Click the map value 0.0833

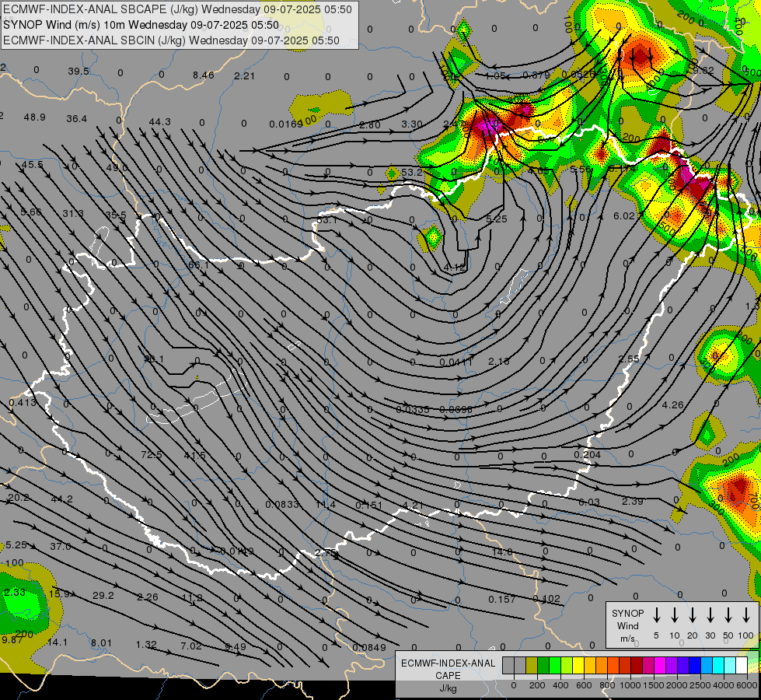click(282, 504)
